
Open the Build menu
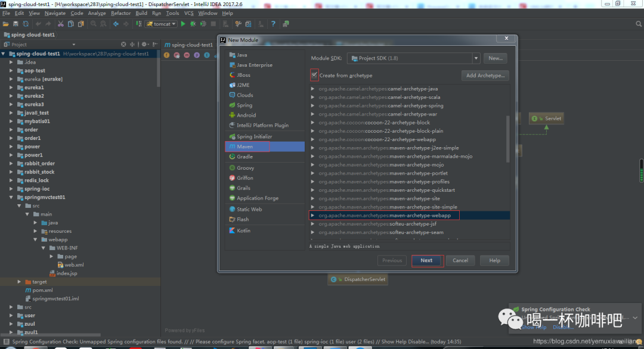click(141, 13)
